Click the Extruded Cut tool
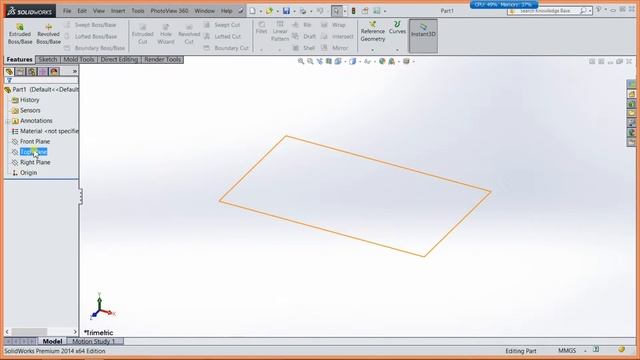 coord(142,34)
